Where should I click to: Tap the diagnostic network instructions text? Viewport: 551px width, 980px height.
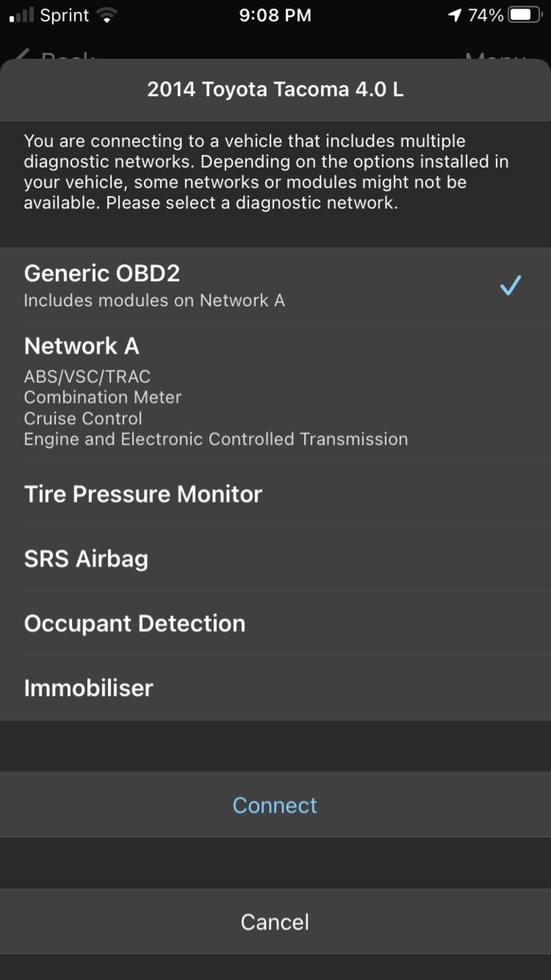(x=267, y=172)
